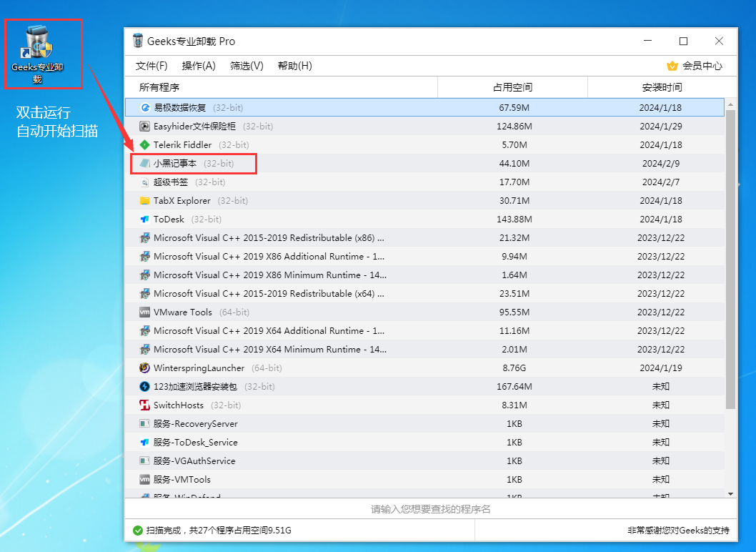
Task: Select the 服务-VGAuthService row name
Action: point(194,460)
